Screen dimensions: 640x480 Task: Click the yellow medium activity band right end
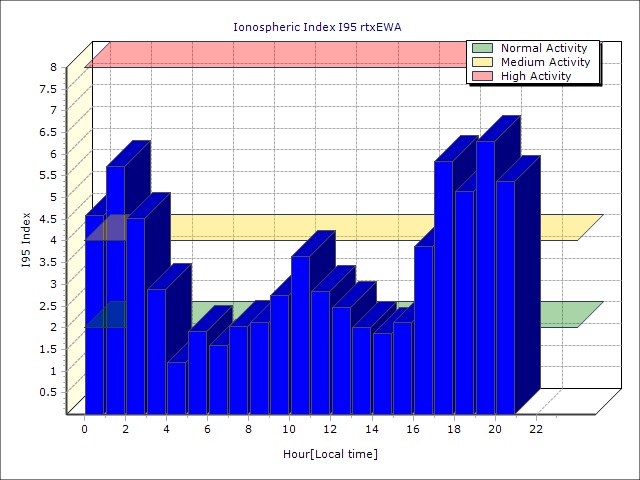pyautogui.click(x=585, y=227)
